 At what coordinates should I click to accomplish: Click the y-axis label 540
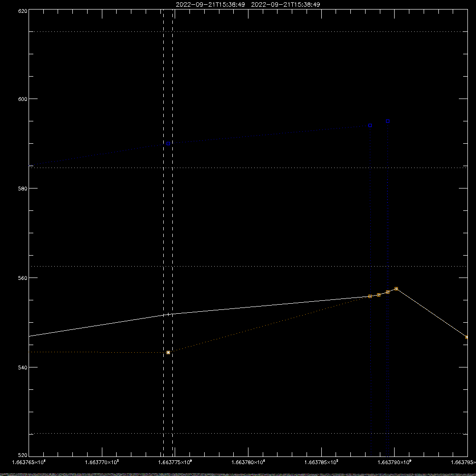(23, 367)
